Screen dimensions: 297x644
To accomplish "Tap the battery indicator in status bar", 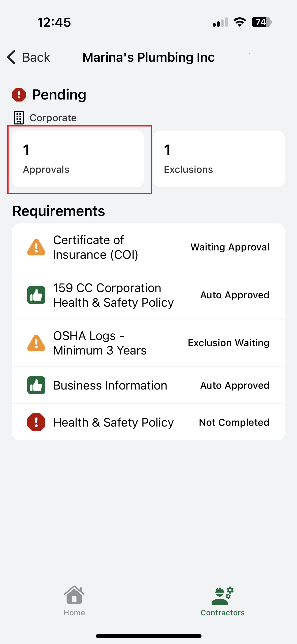I will point(261,22).
